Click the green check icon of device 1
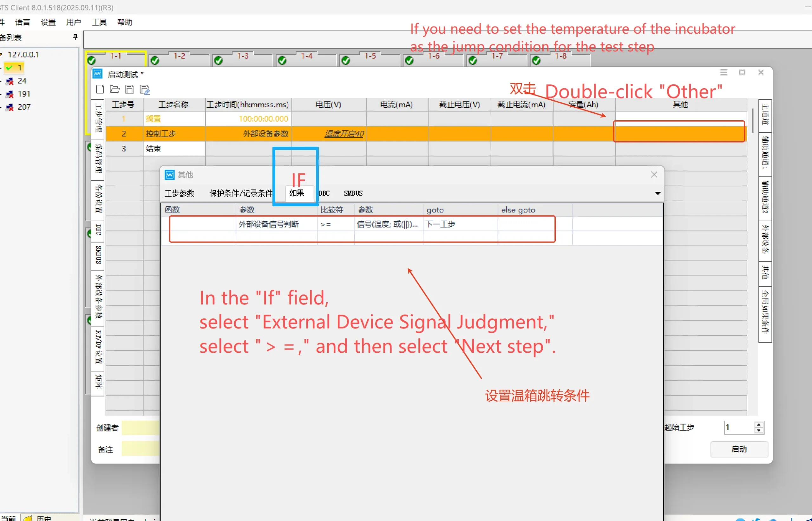812x521 pixels. coord(9,68)
